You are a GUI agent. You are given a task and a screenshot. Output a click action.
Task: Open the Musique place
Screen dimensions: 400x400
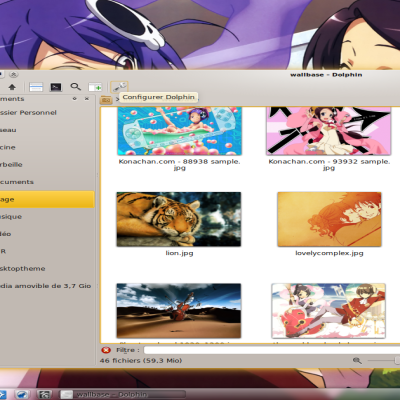click(47, 217)
